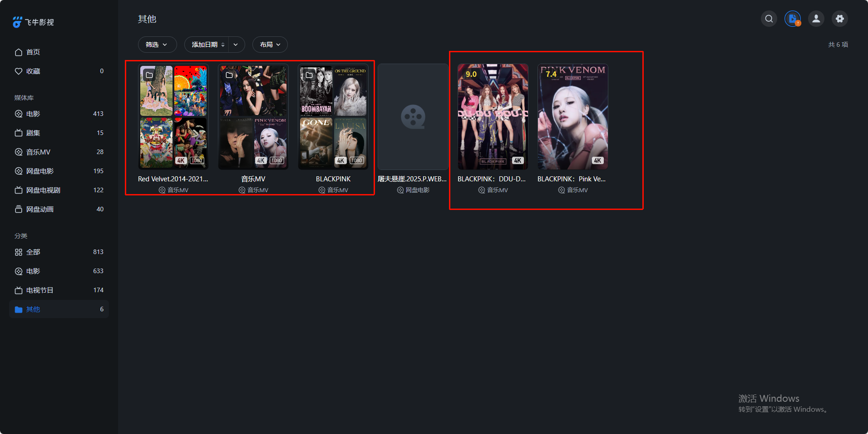The image size is (868, 434).
Task: Open the settings gear icon
Action: pos(840,19)
